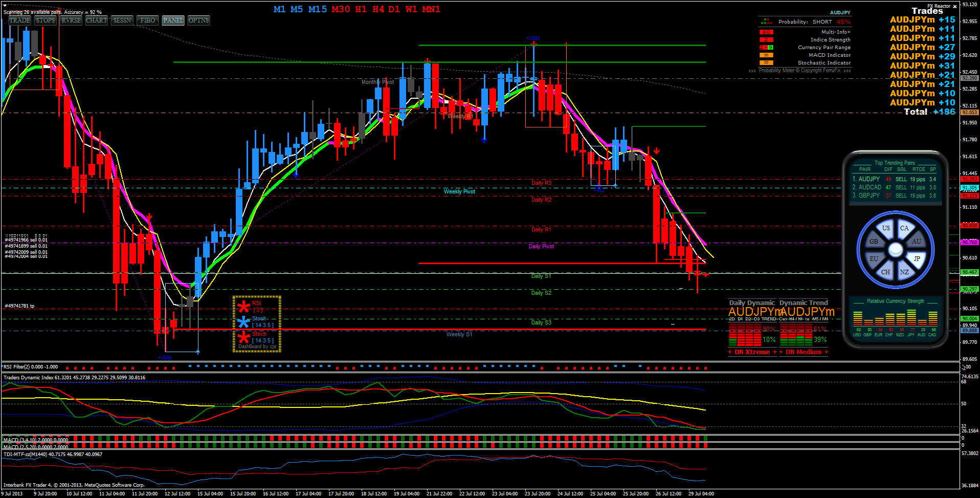Click the #49741781 tp order label
Screen dimensions: 980x498
tap(19, 306)
